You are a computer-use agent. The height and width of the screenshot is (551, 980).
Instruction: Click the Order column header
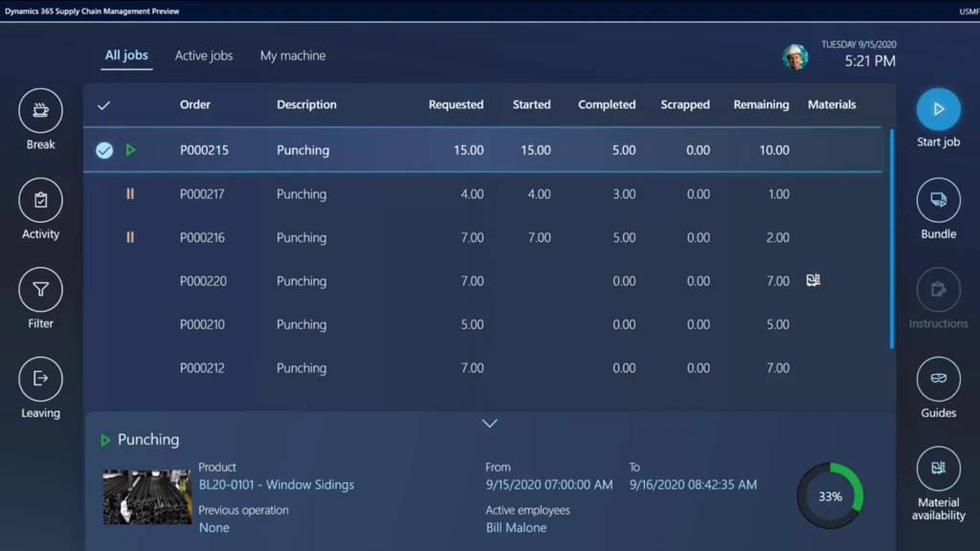[x=194, y=104]
